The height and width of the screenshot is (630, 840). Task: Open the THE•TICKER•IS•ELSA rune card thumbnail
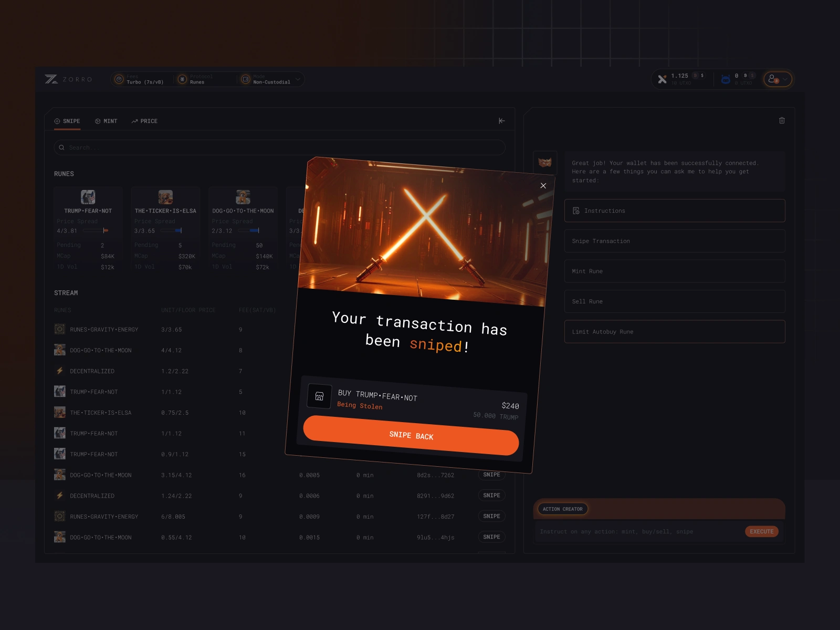[x=165, y=197]
